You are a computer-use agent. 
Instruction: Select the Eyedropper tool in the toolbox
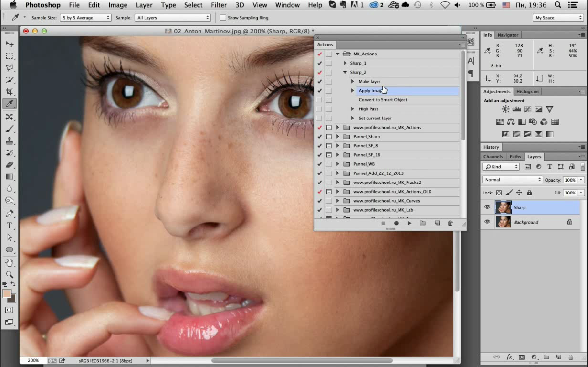pyautogui.click(x=9, y=104)
